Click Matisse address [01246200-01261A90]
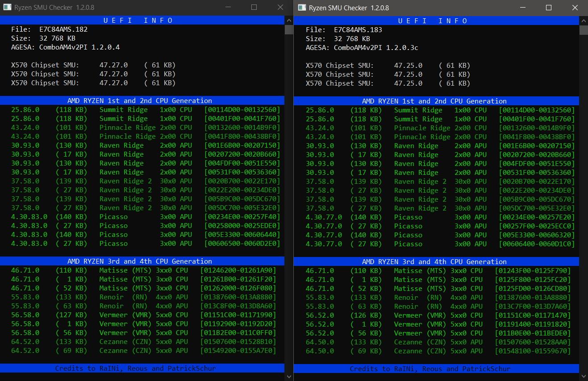The width and height of the screenshot is (588, 381). pos(238,270)
